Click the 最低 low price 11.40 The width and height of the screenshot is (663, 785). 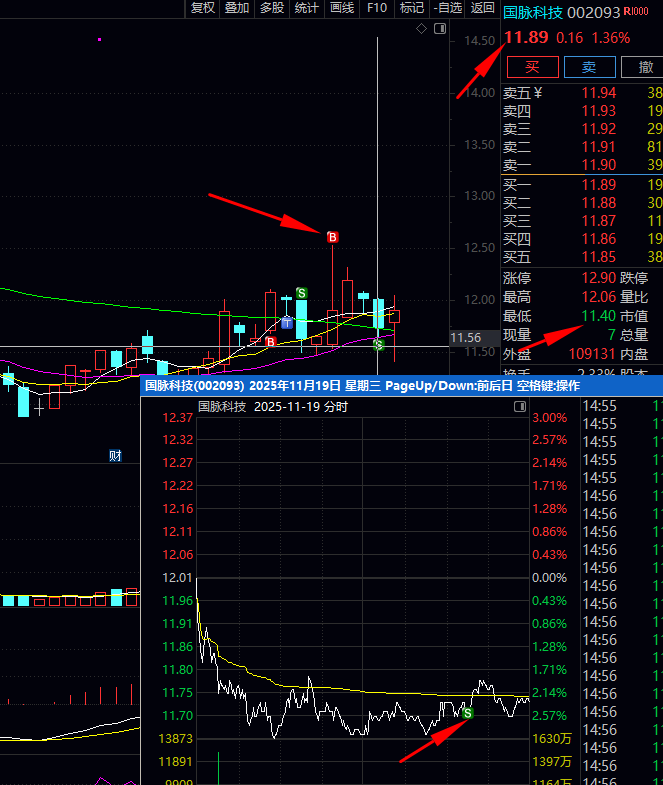pos(599,316)
